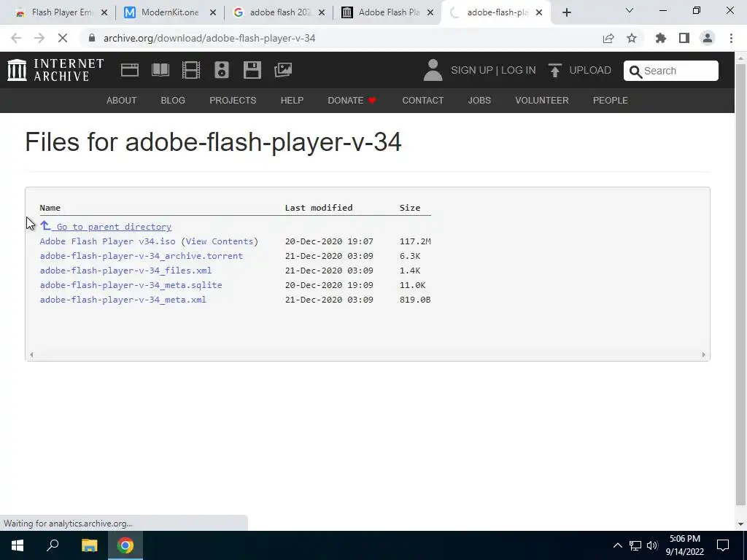Image resolution: width=747 pixels, height=560 pixels.
Task: Open adobe-flash-player-v-34_archive.torrent
Action: pos(142,256)
